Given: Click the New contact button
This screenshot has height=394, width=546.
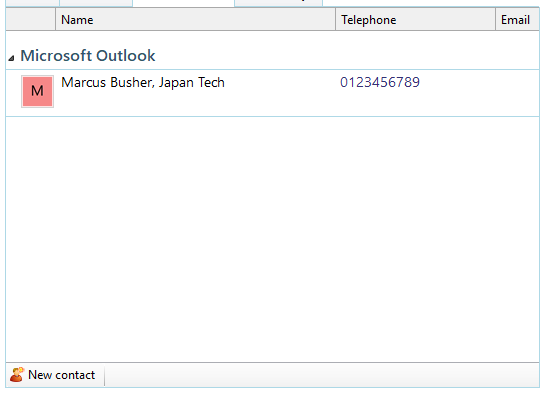Looking at the screenshot, I should pyautogui.click(x=53, y=375).
